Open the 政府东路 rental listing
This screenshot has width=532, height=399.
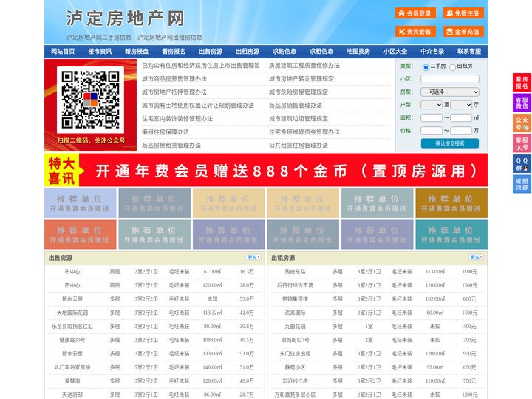pos(295,271)
